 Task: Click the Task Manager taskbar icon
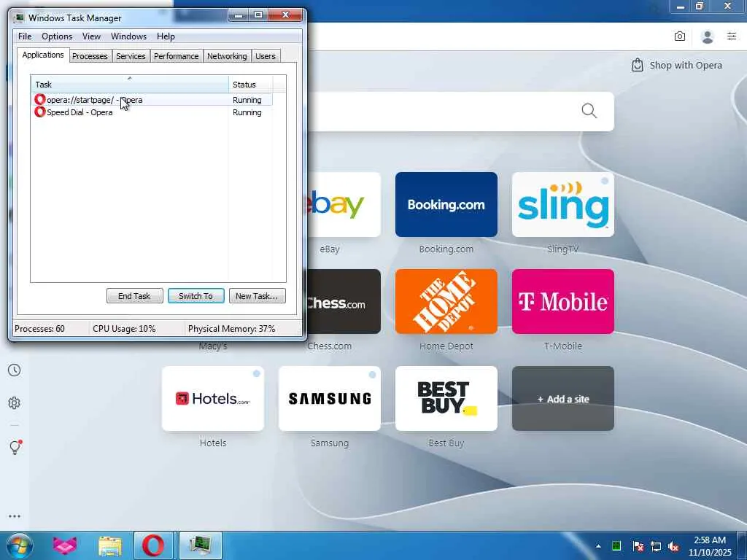[201, 545]
